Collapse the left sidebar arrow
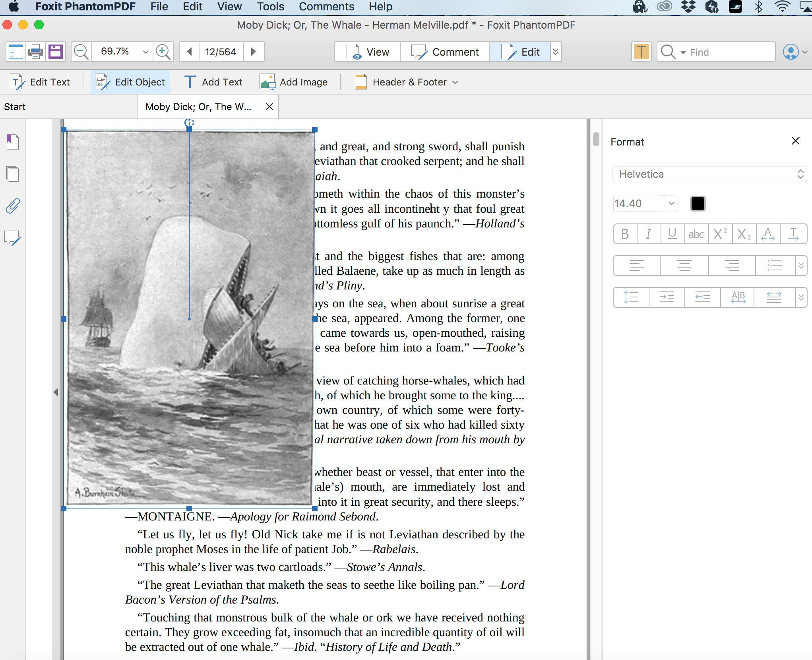The height and width of the screenshot is (660, 812). click(x=56, y=392)
